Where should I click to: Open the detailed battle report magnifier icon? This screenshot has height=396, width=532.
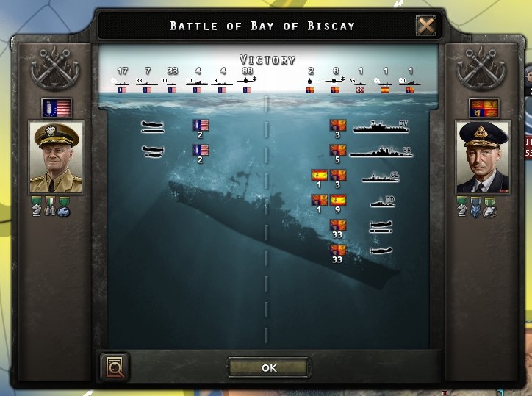click(115, 367)
